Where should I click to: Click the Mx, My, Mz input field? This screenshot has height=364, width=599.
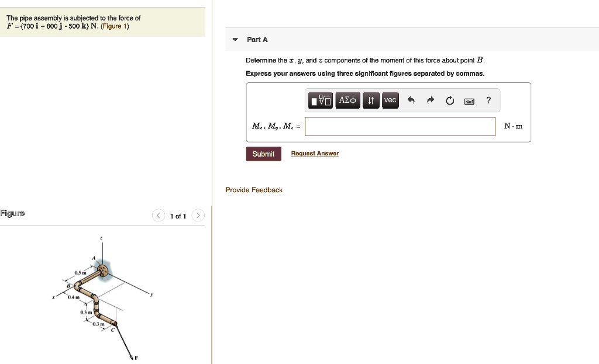(400, 126)
